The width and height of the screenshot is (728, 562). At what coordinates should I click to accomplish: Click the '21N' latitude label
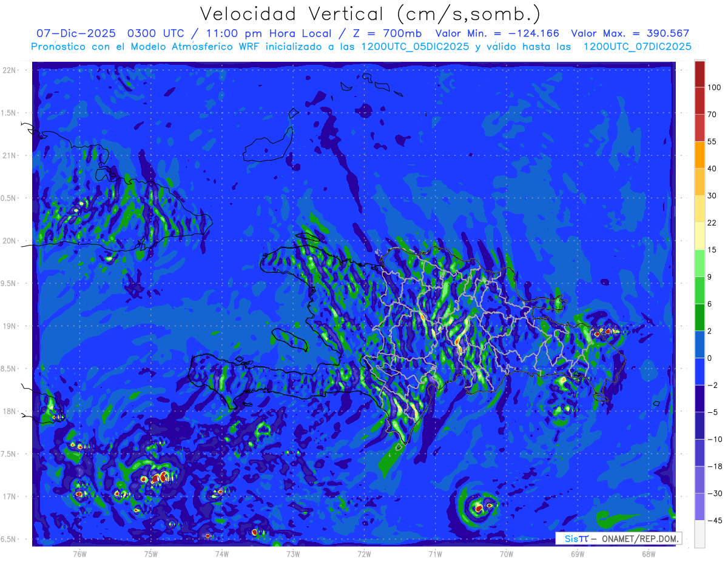pos(9,155)
